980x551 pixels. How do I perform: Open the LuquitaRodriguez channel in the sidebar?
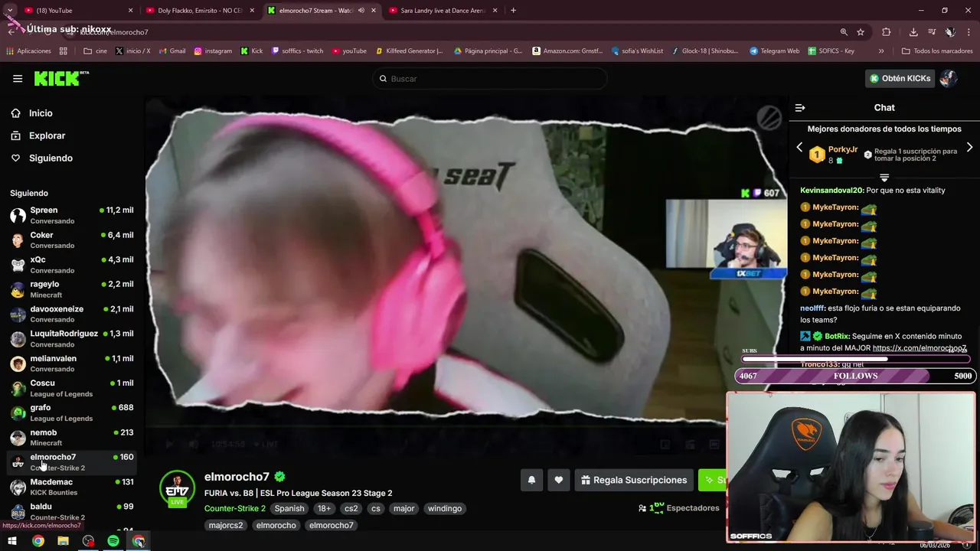coord(72,338)
